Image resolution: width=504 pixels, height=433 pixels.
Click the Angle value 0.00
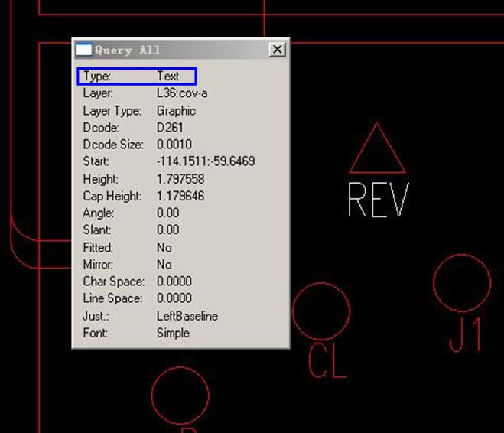[167, 213]
